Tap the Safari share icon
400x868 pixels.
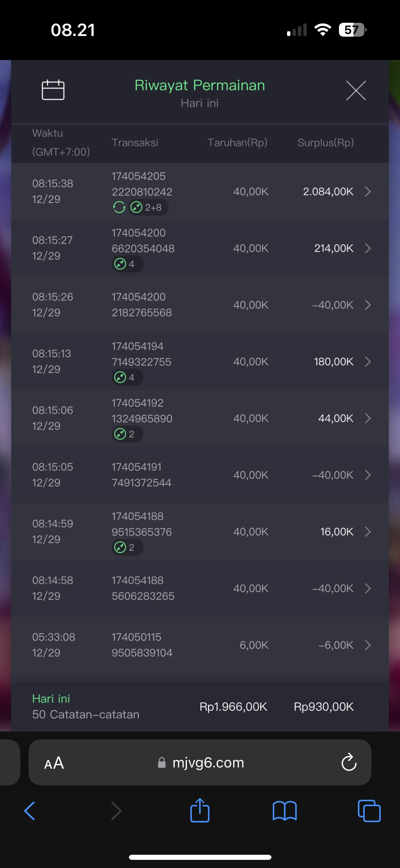coord(200,810)
